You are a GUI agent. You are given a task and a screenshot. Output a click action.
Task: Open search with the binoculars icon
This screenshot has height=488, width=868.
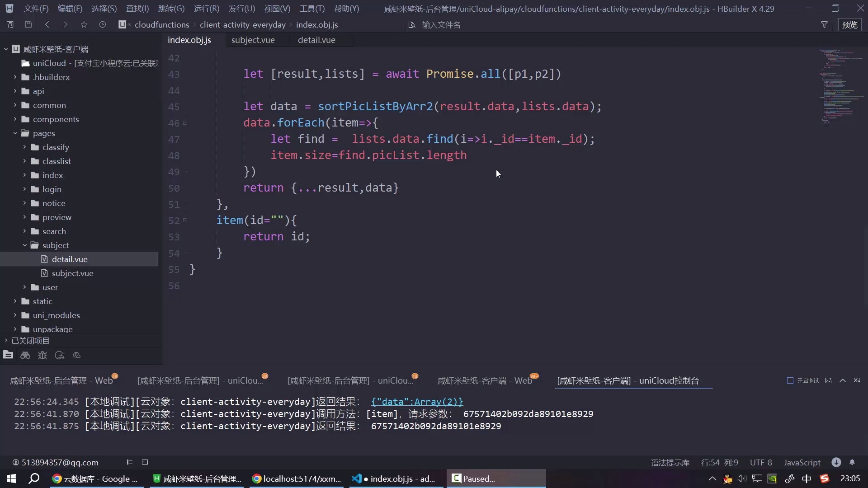click(x=25, y=356)
